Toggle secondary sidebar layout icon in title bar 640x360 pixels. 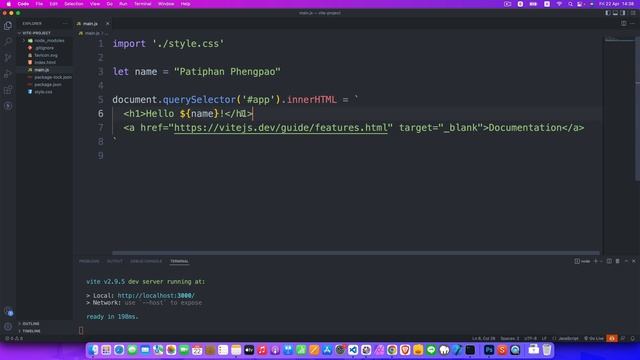pos(623,13)
